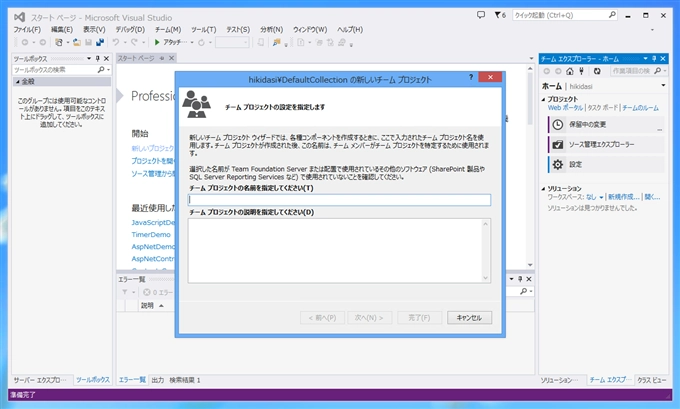This screenshot has height=409, width=680.
Task: Switch to the クラス ビュー tab
Action: pyautogui.click(x=651, y=380)
